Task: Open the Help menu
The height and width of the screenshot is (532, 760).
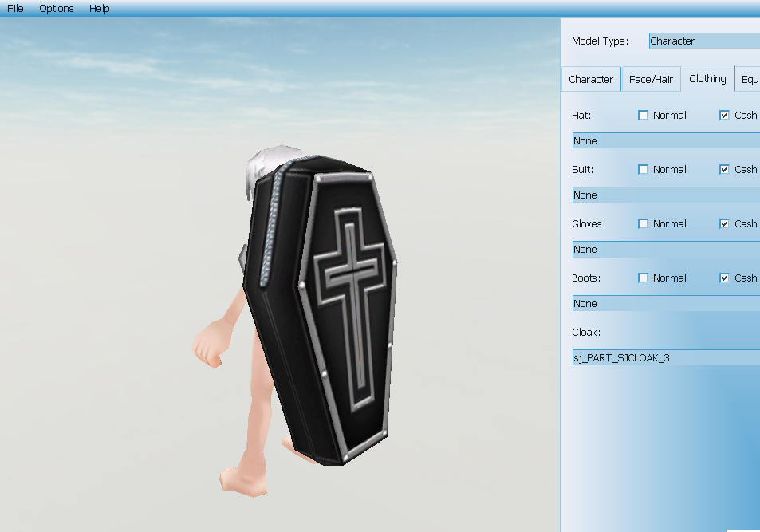Action: 100,9
